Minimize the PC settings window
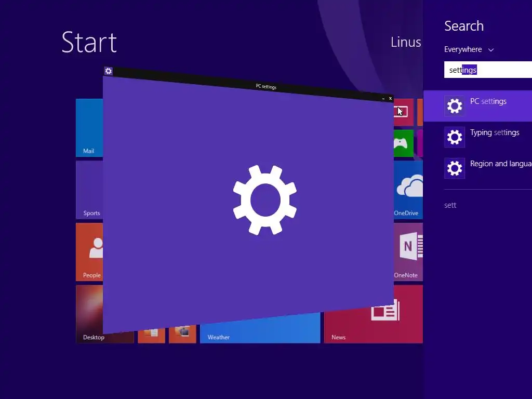Image resolution: width=532 pixels, height=399 pixels. click(383, 98)
